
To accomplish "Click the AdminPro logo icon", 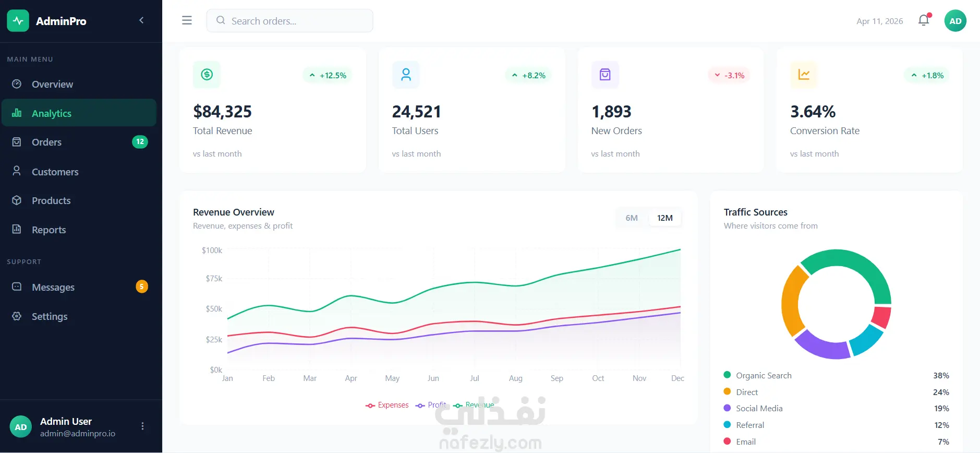I will [18, 21].
